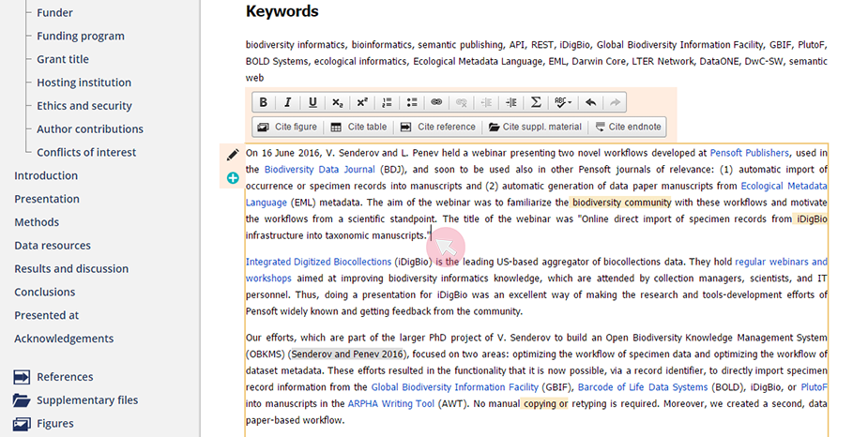This screenshot has width=868, height=437.
Task: Follow the PlutoF link
Action: click(x=814, y=387)
